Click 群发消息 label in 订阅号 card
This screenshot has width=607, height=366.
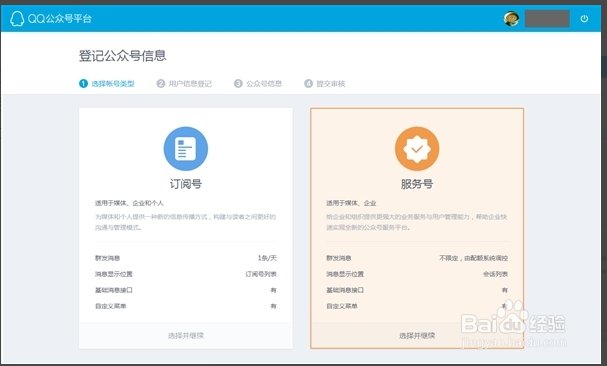coord(108,258)
